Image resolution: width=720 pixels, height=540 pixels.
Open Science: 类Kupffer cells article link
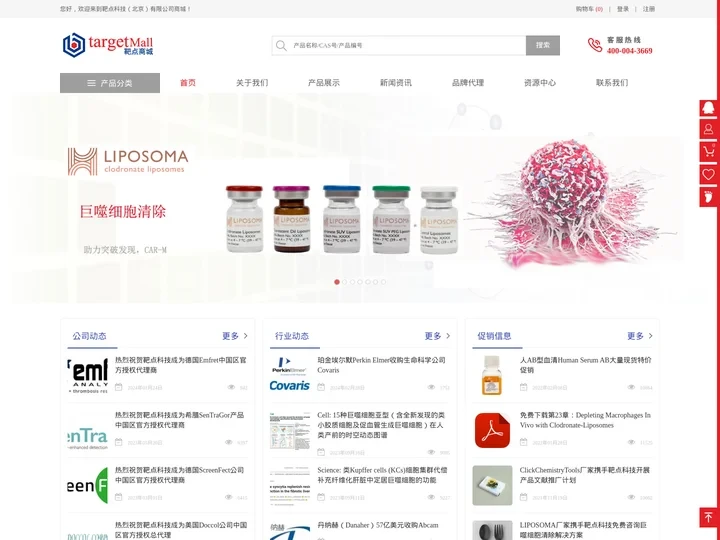pyautogui.click(x=382, y=475)
